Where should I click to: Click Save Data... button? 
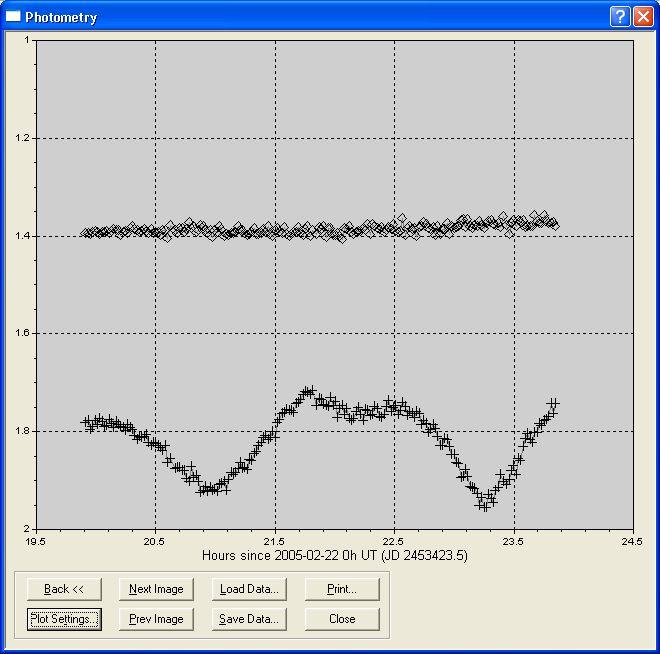point(249,619)
